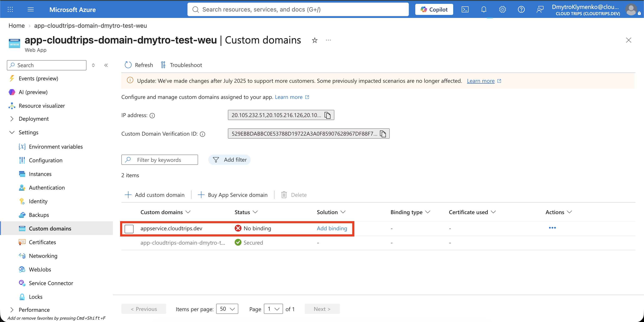This screenshot has width=644, height=322.
Task: Open the more options ellipsis beside the title
Action: pyautogui.click(x=328, y=40)
